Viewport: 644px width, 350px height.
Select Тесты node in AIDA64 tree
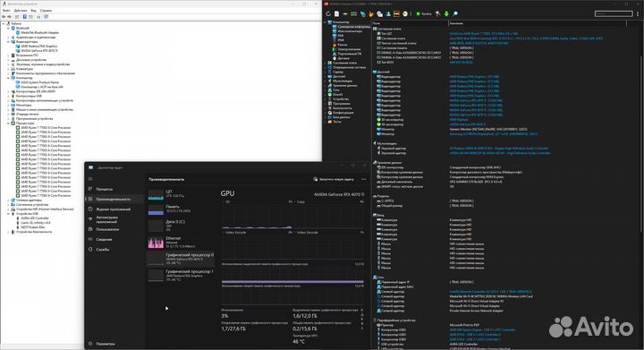337,122
